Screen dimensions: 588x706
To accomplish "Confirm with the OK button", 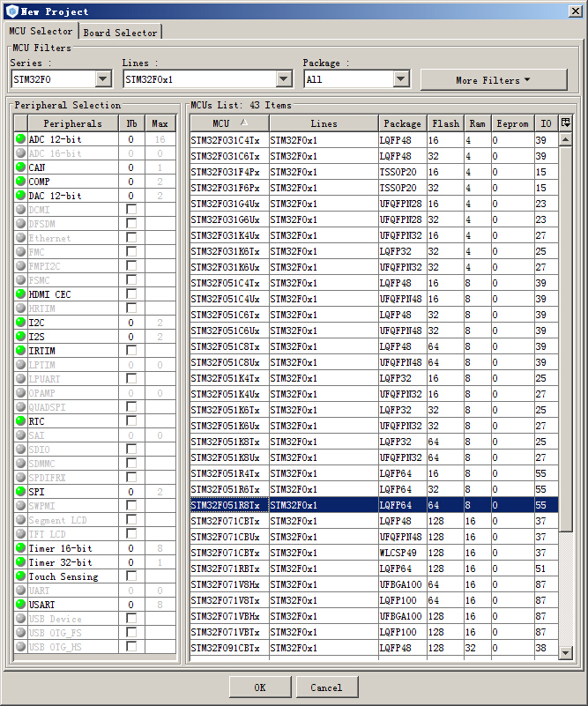I will [x=260, y=687].
